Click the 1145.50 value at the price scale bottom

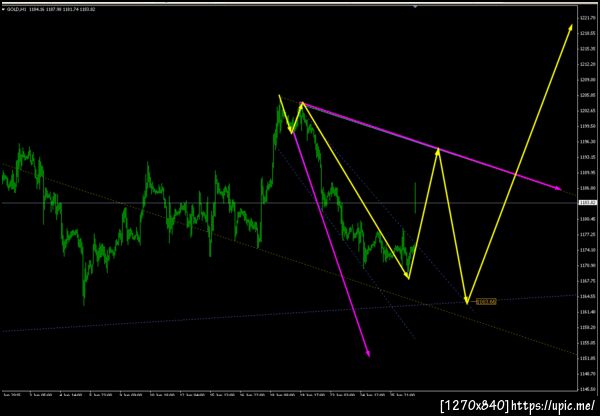(589, 389)
